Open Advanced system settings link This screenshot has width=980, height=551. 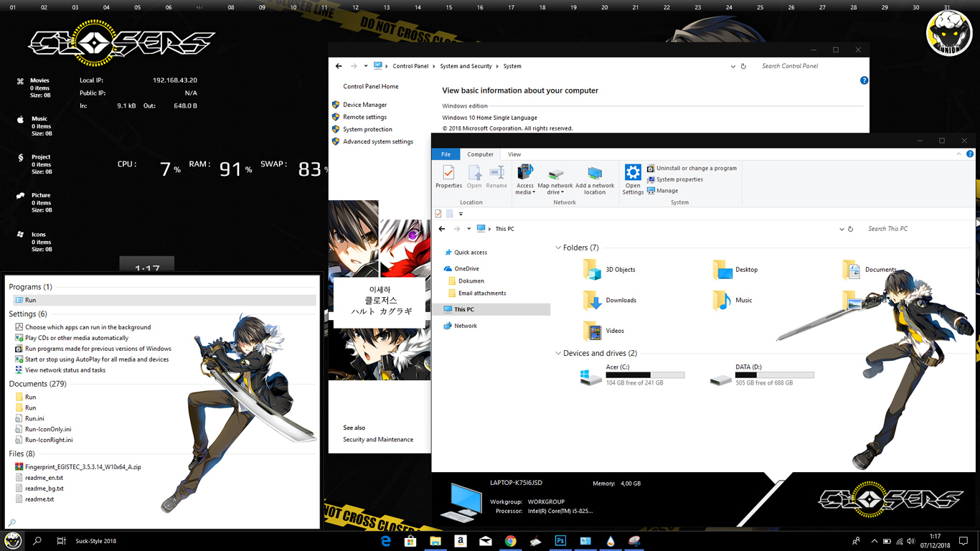378,141
